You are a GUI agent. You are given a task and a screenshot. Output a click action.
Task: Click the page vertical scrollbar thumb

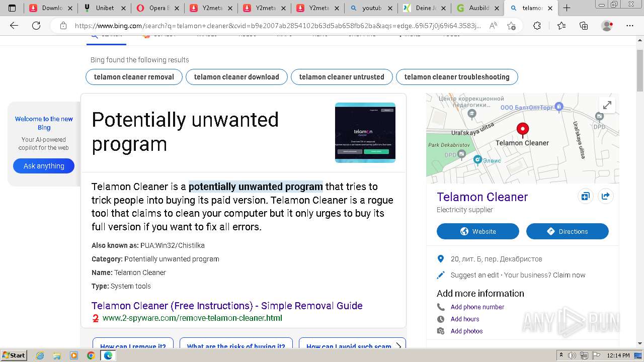[639, 70]
